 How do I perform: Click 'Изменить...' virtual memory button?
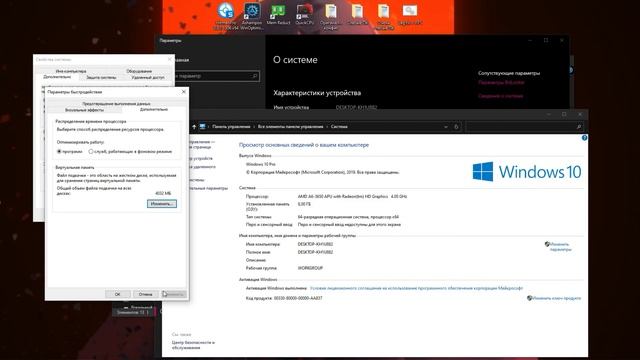(162, 203)
